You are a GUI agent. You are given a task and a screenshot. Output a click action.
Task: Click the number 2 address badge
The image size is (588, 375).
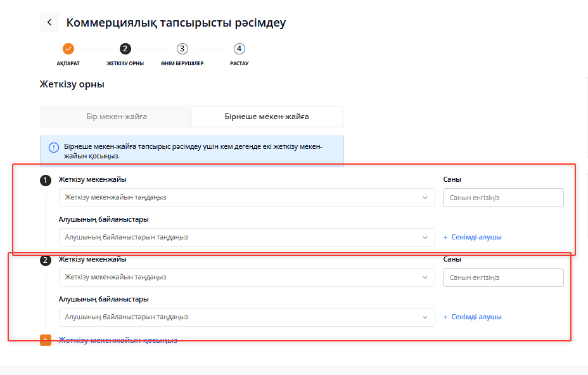[46, 260]
